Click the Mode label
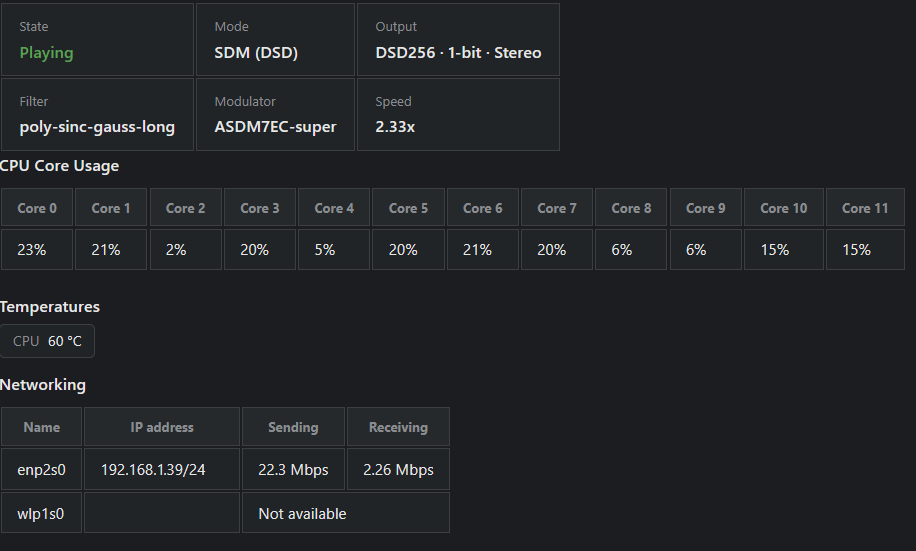Image resolution: width=916 pixels, height=551 pixels. pyautogui.click(x=231, y=26)
